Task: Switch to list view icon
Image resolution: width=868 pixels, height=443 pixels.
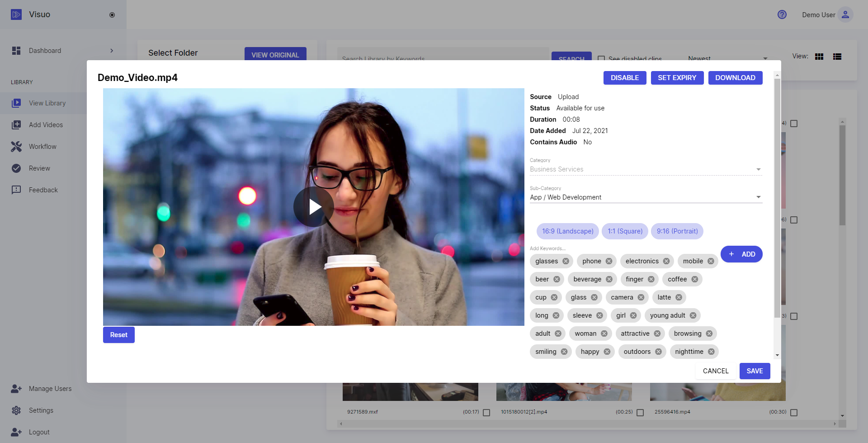Action: click(x=837, y=57)
